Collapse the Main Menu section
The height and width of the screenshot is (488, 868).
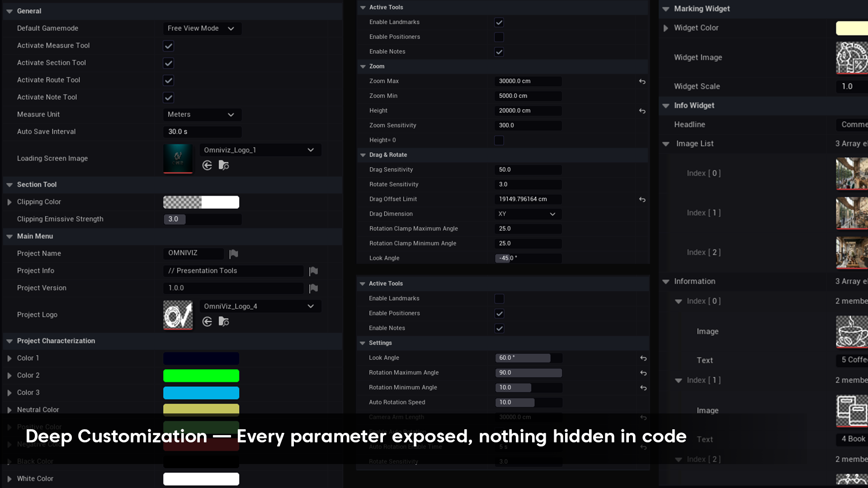click(9, 236)
